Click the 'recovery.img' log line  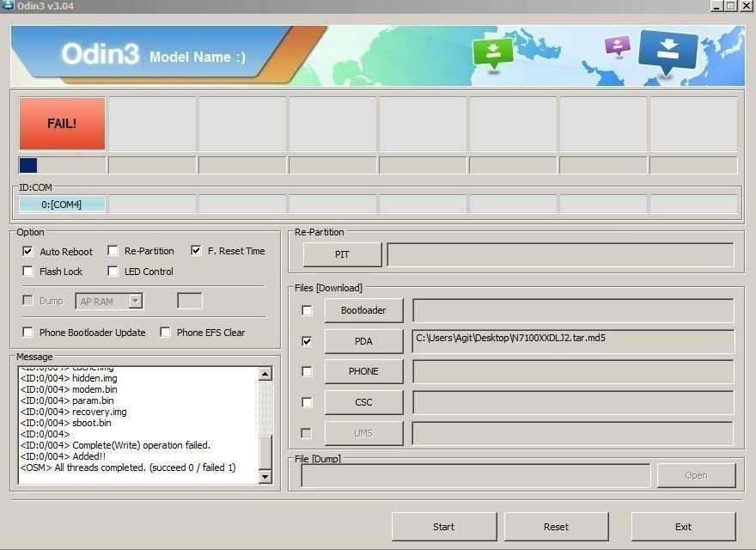point(73,412)
